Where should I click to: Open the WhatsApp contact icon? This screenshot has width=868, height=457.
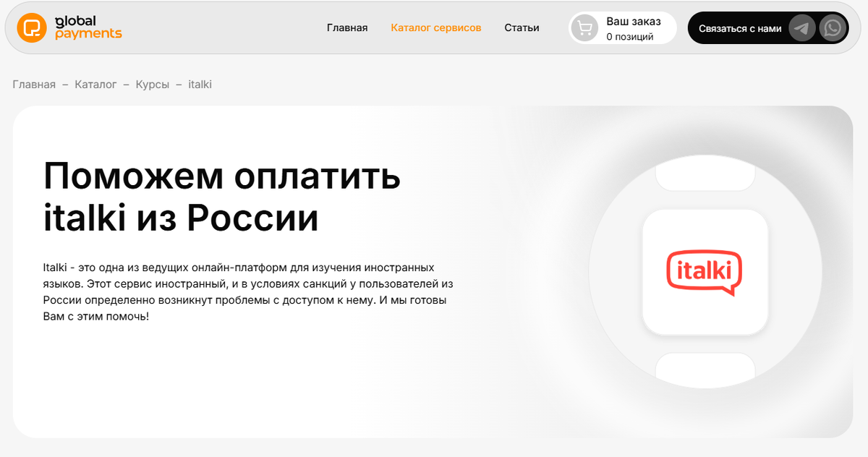click(833, 28)
